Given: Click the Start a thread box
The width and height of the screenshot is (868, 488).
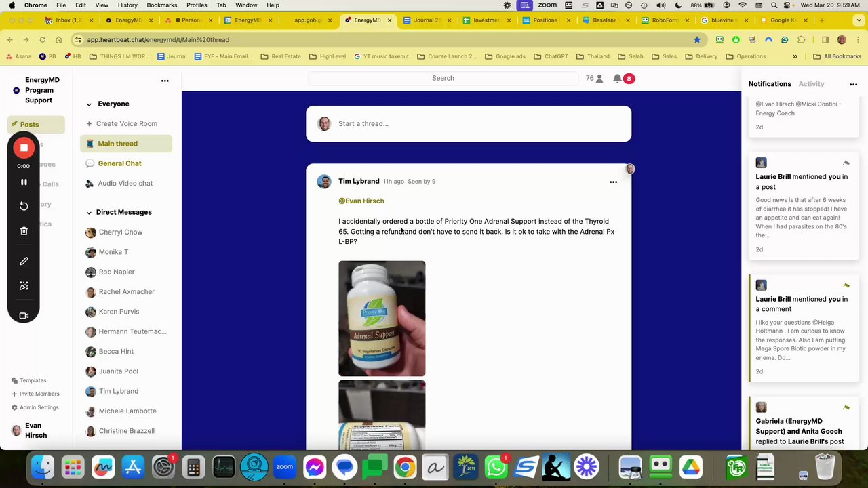Looking at the screenshot, I should [469, 123].
